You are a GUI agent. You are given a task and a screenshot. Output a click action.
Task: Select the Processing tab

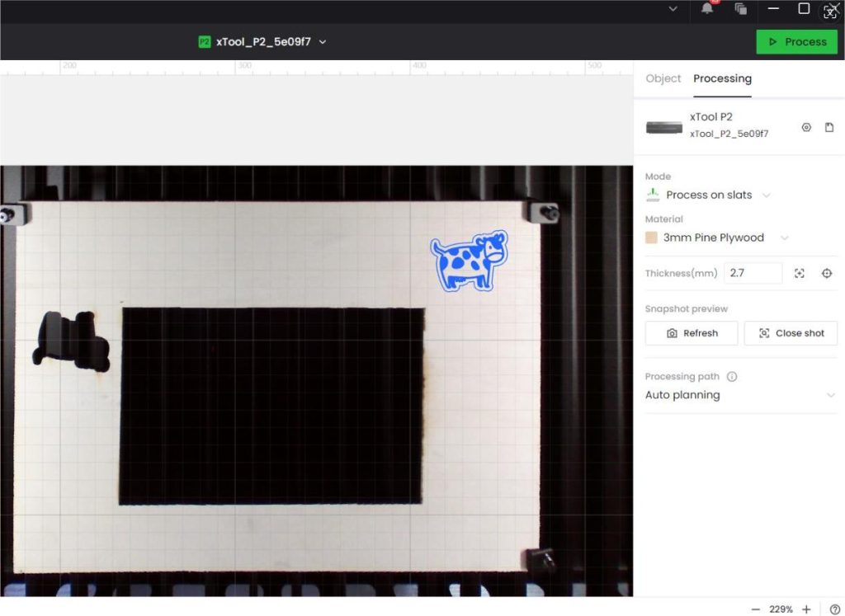722,78
